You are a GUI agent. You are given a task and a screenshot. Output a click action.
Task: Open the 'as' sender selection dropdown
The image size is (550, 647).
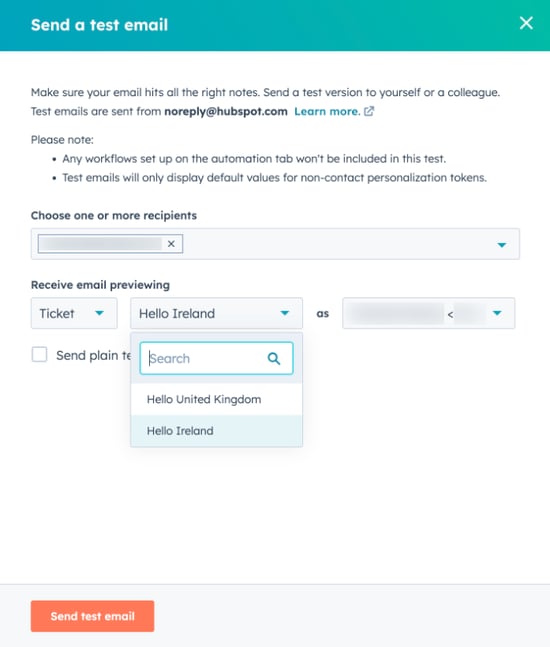(429, 313)
